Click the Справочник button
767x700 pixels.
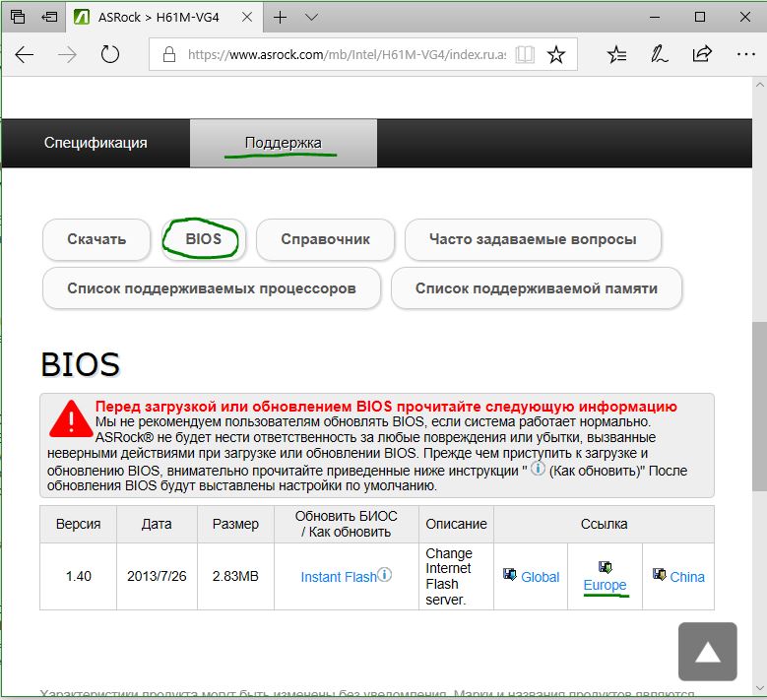(x=325, y=239)
